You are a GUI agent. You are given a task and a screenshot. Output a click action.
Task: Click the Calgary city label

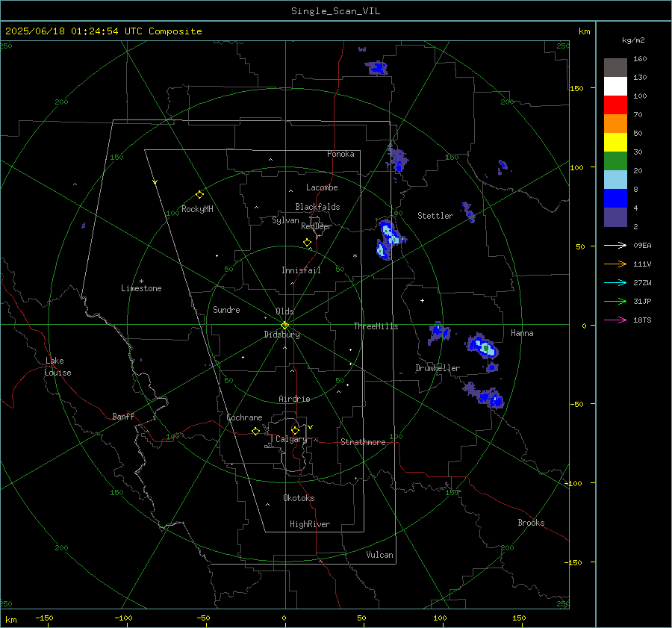291,439
